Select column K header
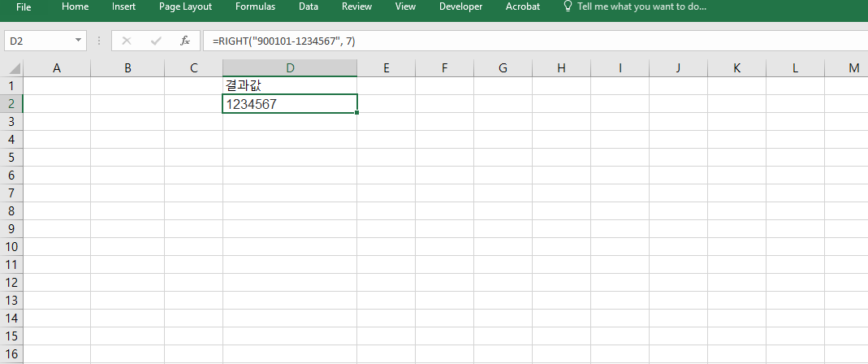The height and width of the screenshot is (364, 868). (x=736, y=68)
